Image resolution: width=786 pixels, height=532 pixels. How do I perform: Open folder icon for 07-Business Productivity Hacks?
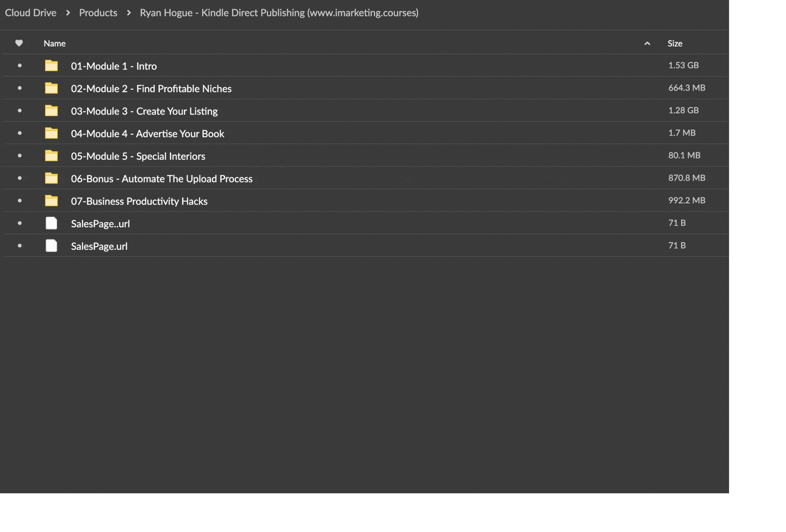[51, 201]
